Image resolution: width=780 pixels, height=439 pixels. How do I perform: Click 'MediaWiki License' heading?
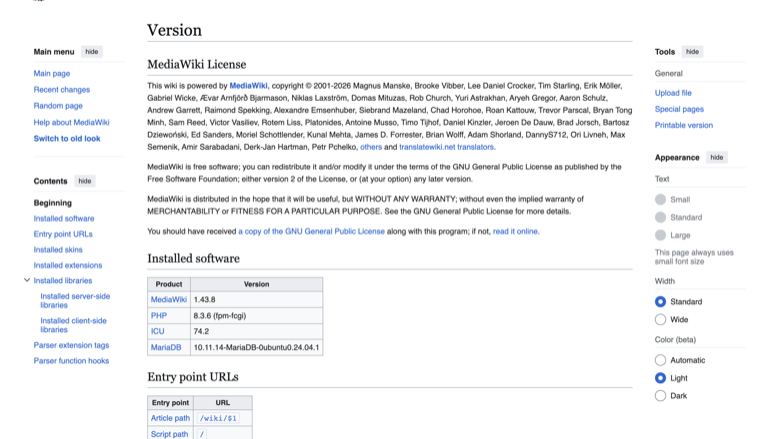pyautogui.click(x=196, y=65)
